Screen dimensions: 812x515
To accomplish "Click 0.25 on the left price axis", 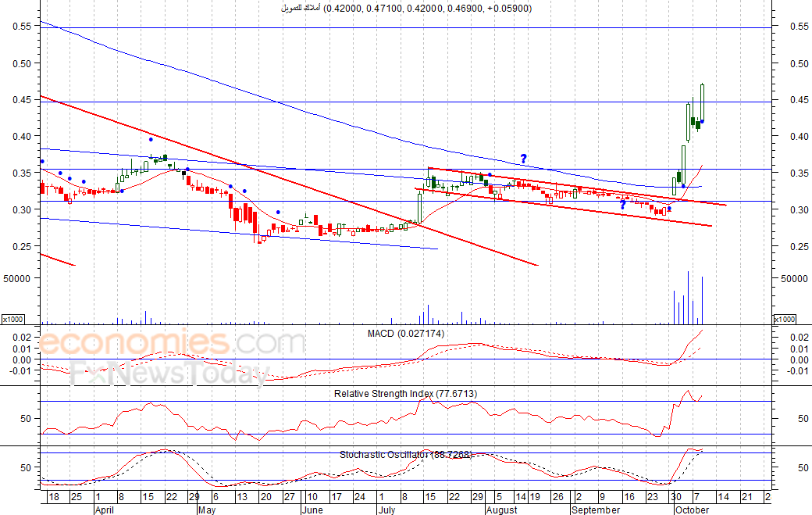I will (x=22, y=247).
